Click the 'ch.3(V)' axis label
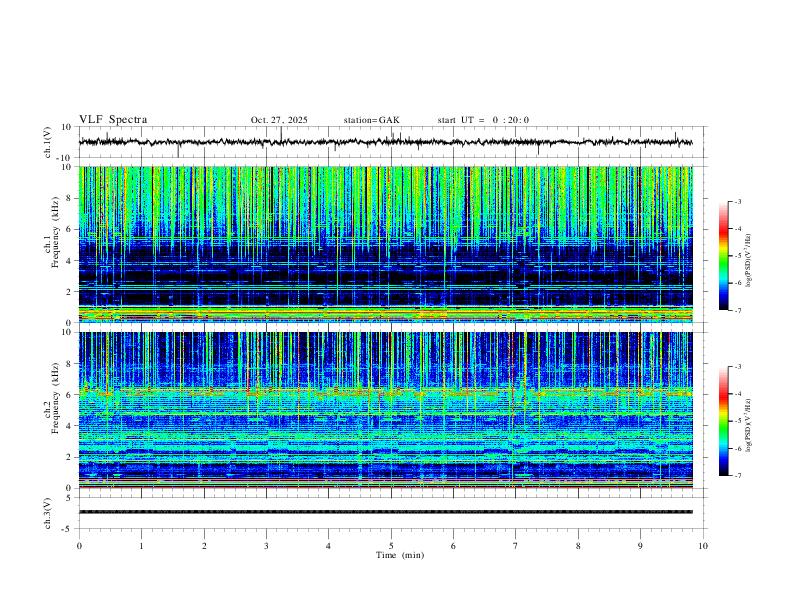This screenshot has width=792, height=612. click(48, 513)
